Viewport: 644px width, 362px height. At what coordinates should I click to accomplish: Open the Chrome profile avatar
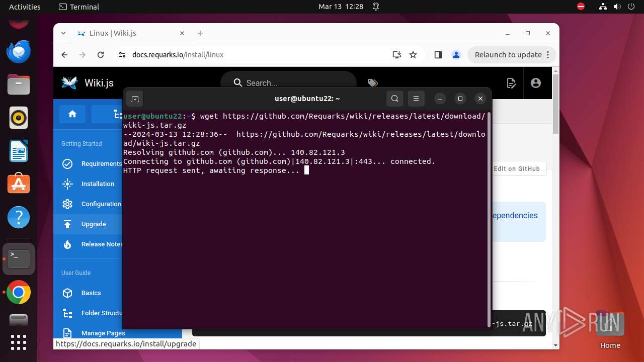tap(456, 55)
